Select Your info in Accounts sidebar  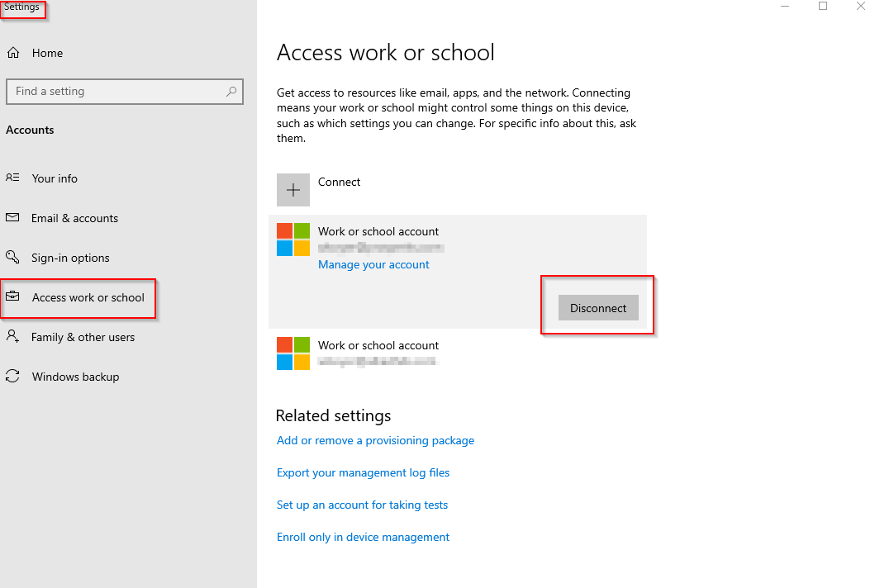(x=55, y=178)
